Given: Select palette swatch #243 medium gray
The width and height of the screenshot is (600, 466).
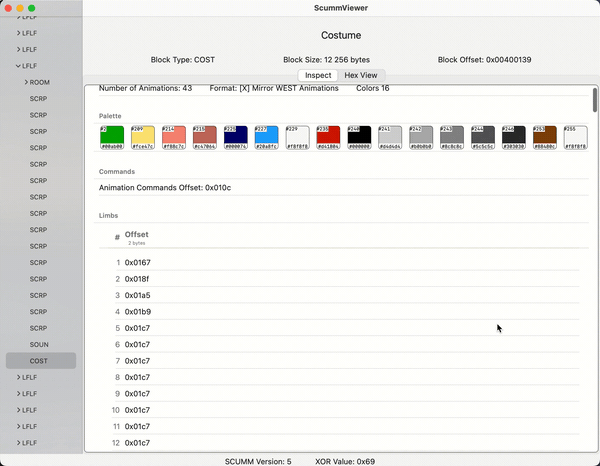Looking at the screenshot, I should 452,137.
